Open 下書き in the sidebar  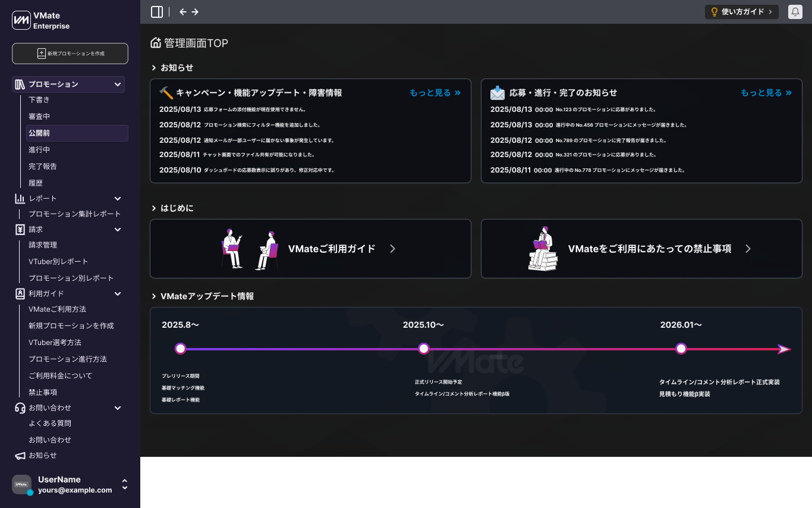coord(39,100)
